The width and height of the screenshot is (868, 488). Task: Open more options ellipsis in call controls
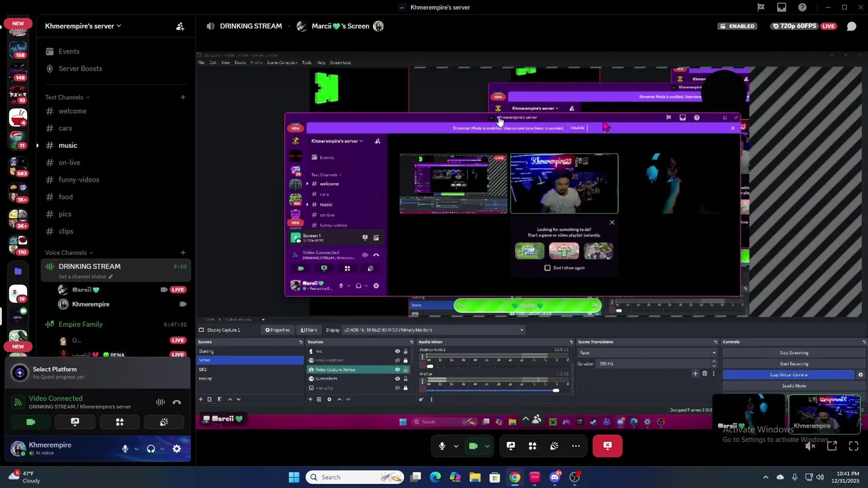pyautogui.click(x=576, y=446)
